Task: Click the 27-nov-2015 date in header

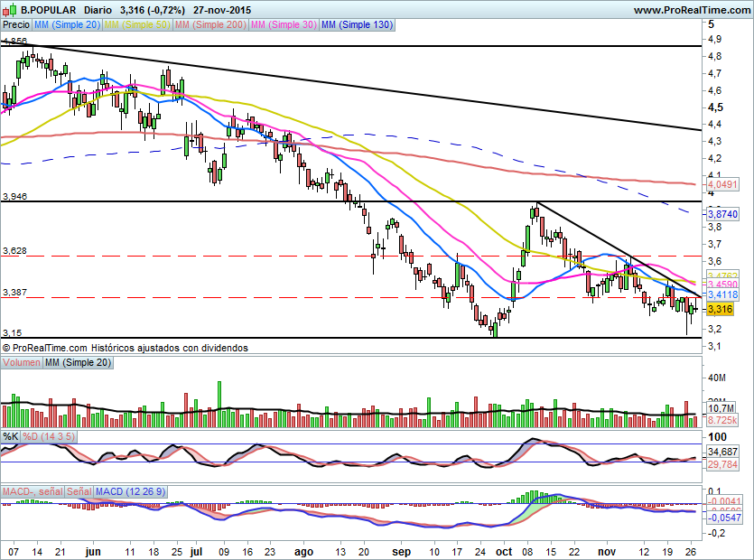Action: pyautogui.click(x=222, y=10)
